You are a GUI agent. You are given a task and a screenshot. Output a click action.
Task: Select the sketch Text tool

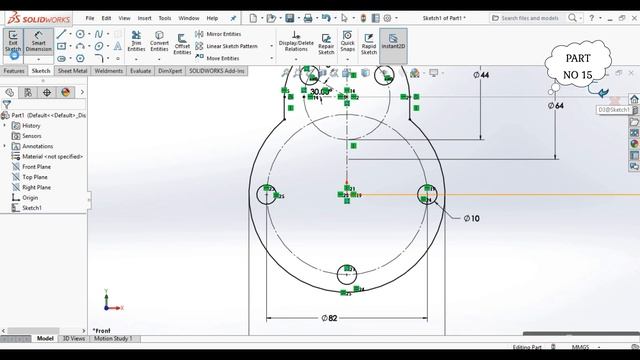118,46
